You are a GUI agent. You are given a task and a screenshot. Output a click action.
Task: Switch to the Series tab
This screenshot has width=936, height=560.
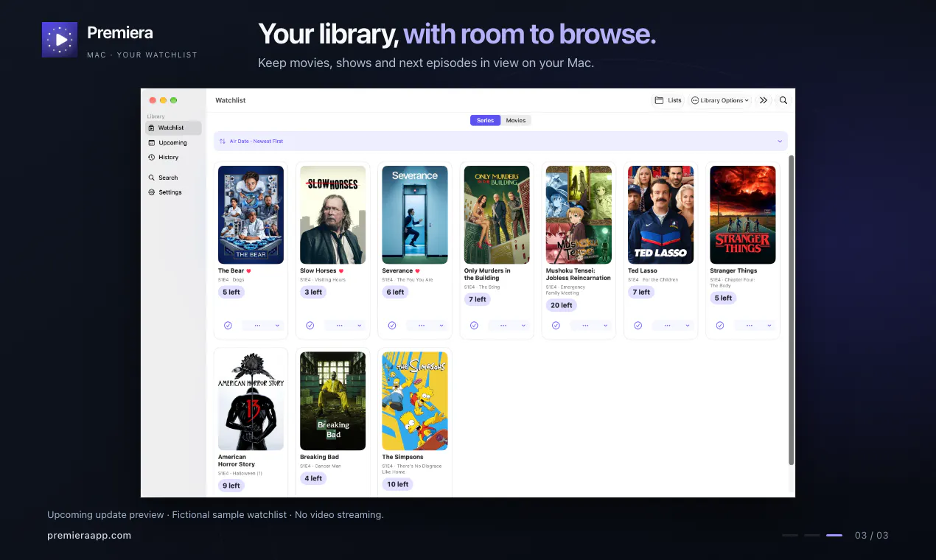coord(486,120)
